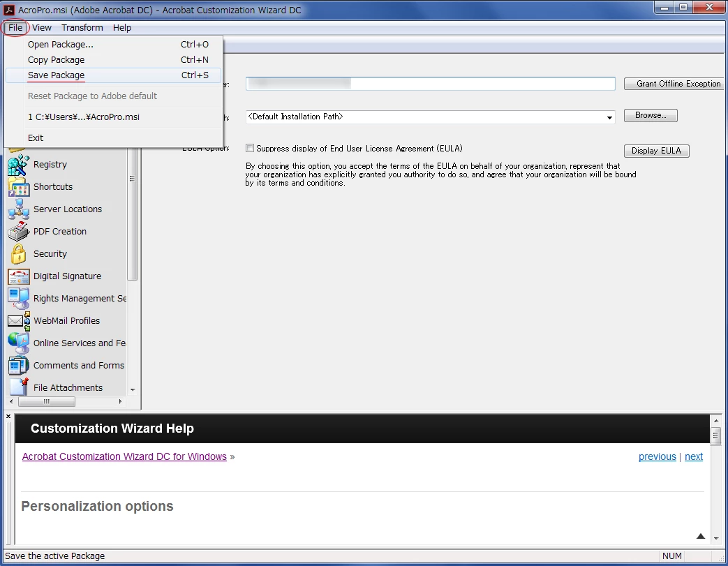The height and width of the screenshot is (566, 728).
Task: Click help pane scroll up arrow
Action: pos(716,419)
